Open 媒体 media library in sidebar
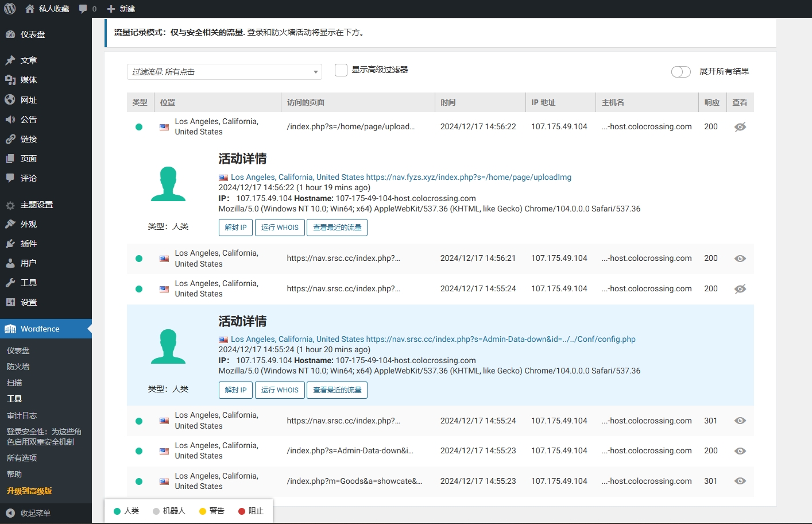 coord(28,80)
